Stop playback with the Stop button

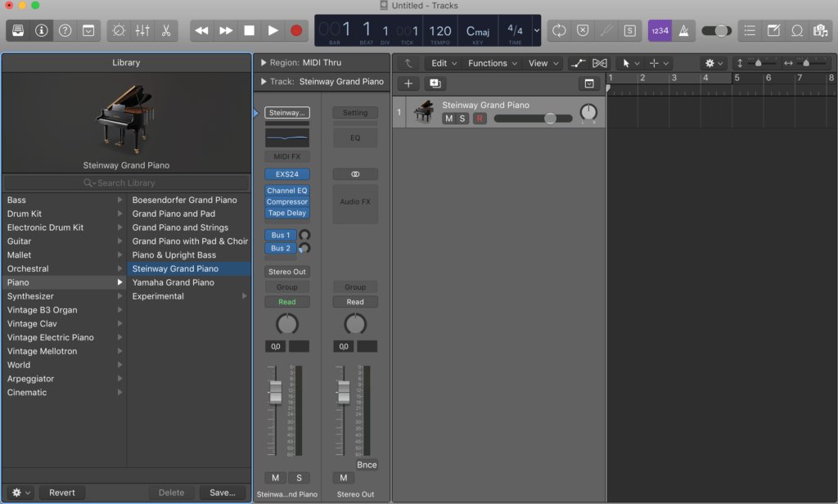tap(249, 30)
